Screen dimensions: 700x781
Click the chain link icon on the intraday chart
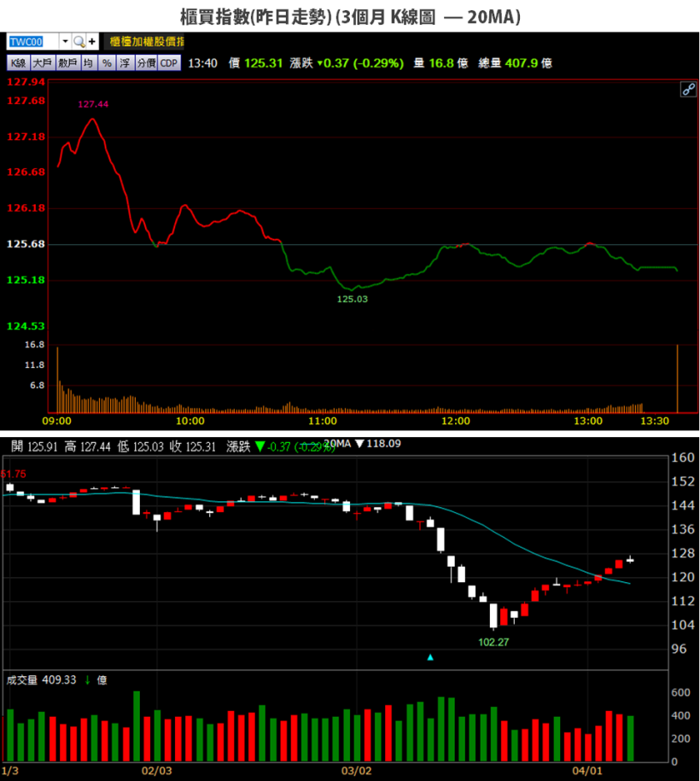(x=688, y=89)
